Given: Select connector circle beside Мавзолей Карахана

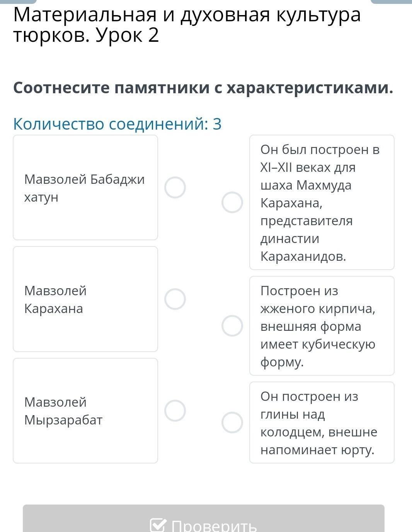Looking at the screenshot, I should click(175, 299).
